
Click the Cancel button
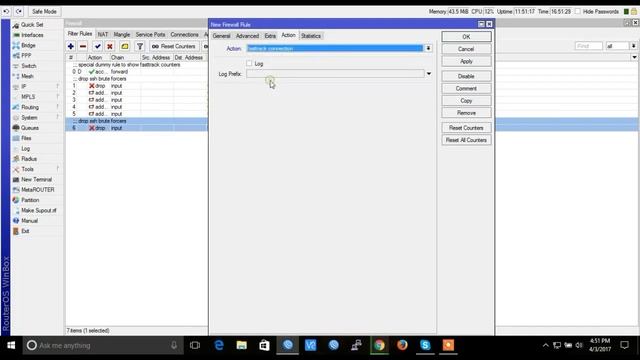coord(466,49)
